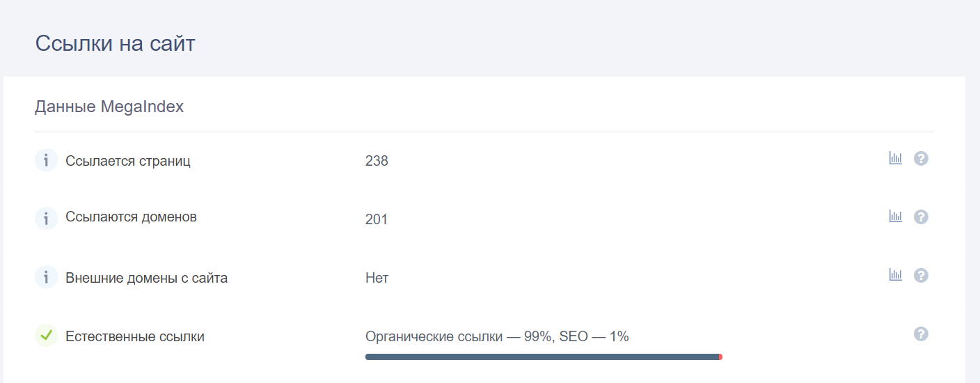
Task: Click help question mark for Ссылается страниц
Action: coord(921,159)
